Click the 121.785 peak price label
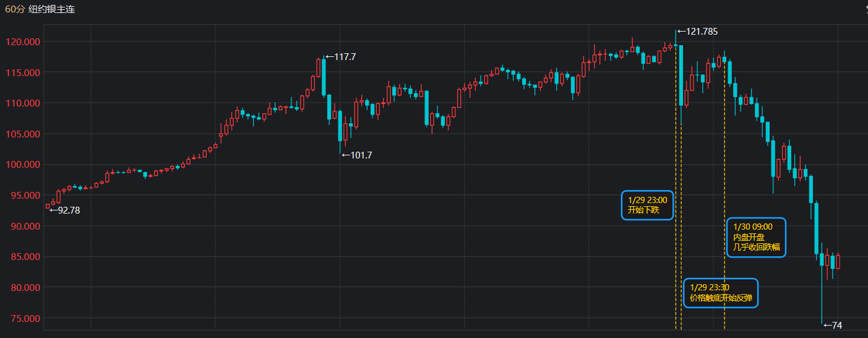Image resolution: width=868 pixels, height=338 pixels. tap(697, 31)
